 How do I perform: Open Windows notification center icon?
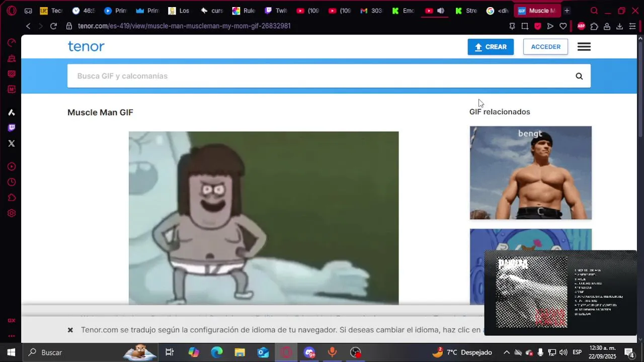tap(629, 352)
